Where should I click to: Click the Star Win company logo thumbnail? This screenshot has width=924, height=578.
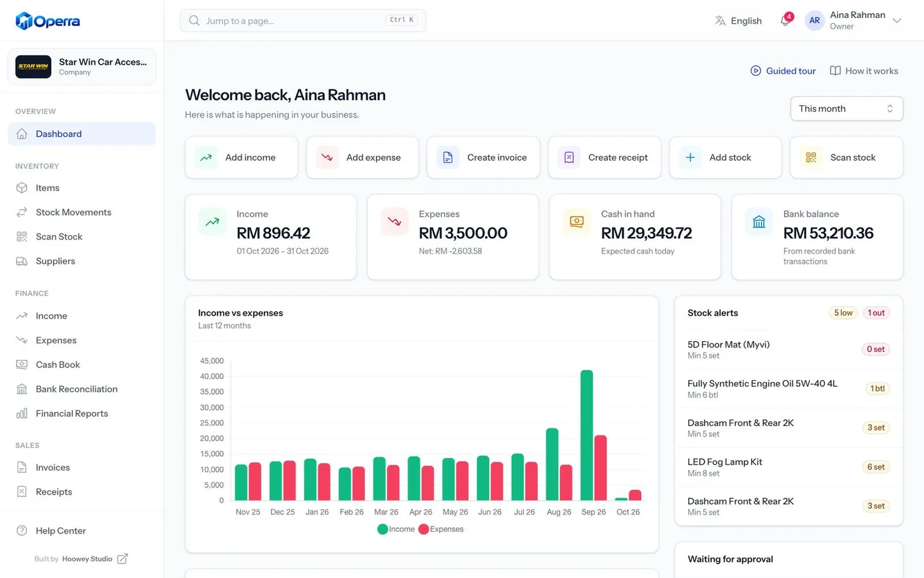pos(33,66)
